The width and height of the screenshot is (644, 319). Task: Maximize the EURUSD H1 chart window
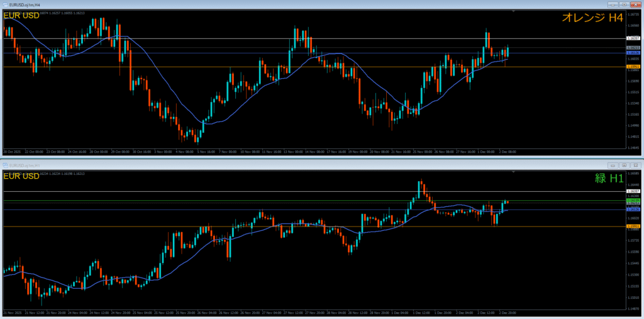(625, 165)
